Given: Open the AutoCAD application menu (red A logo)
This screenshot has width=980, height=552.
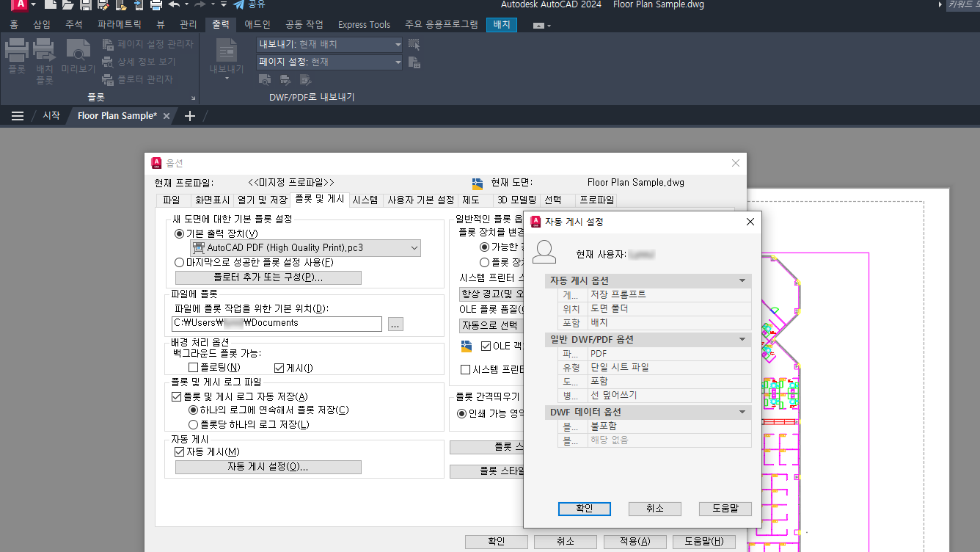Looking at the screenshot, I should tap(21, 4).
